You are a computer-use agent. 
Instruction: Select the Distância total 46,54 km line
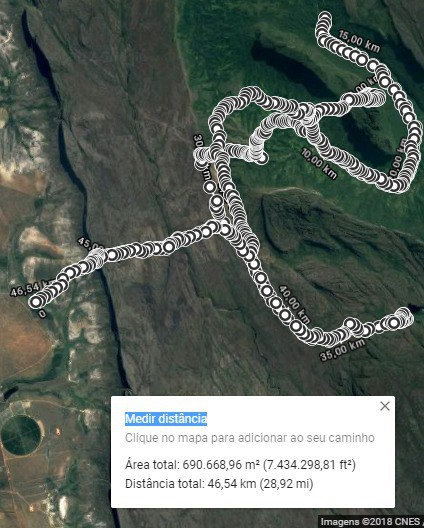(219, 484)
